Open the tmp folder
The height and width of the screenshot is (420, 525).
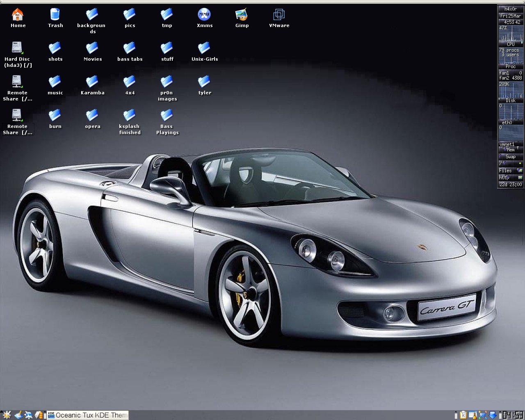(x=167, y=18)
